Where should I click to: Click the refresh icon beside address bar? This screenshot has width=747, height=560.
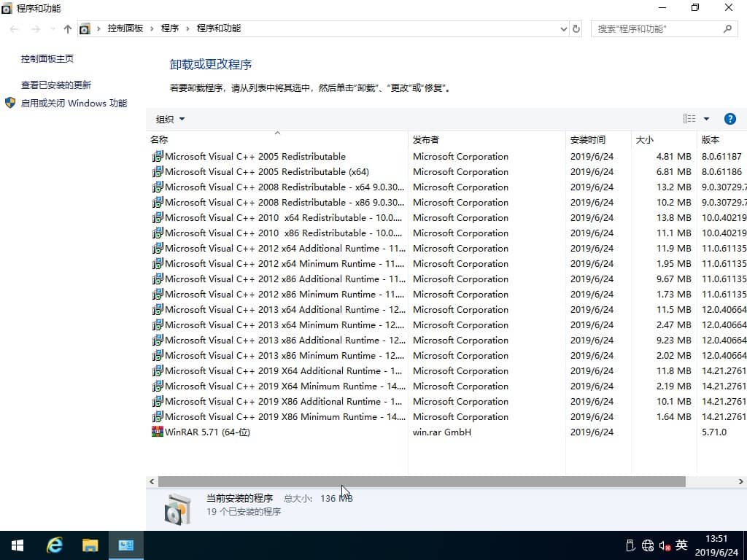[x=576, y=28]
